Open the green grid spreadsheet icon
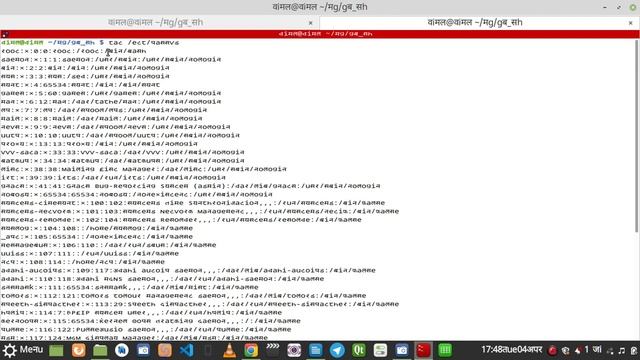 coord(445,350)
